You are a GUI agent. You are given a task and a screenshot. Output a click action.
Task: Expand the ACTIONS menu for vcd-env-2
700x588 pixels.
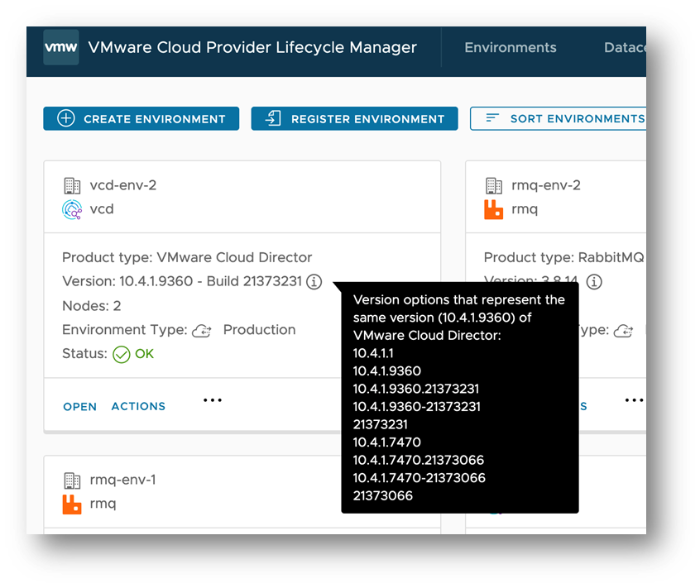coord(138,406)
